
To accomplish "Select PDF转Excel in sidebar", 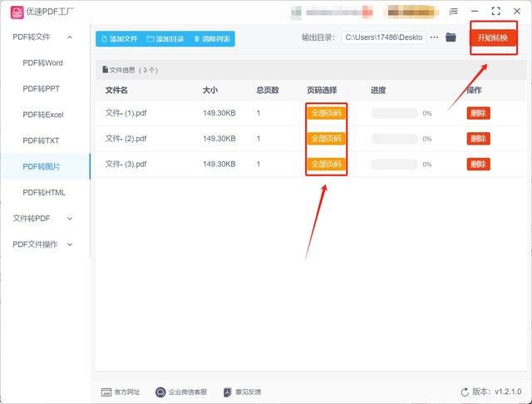I will (x=43, y=115).
